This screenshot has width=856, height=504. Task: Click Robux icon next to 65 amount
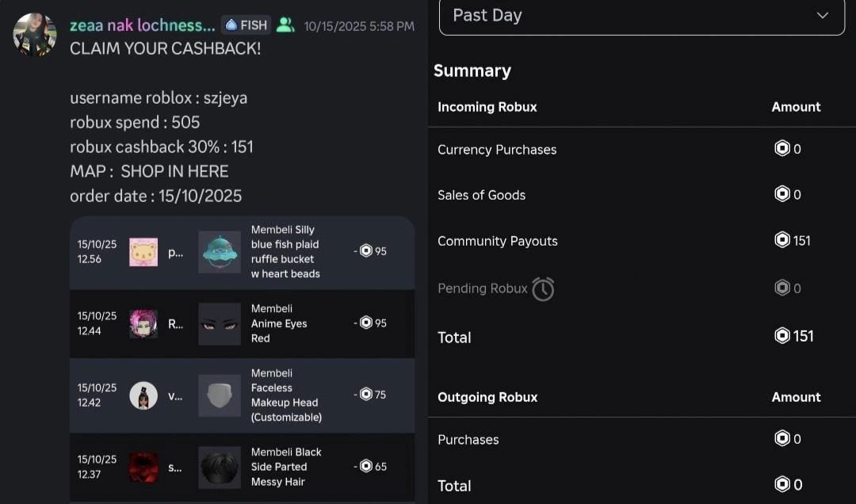click(366, 466)
